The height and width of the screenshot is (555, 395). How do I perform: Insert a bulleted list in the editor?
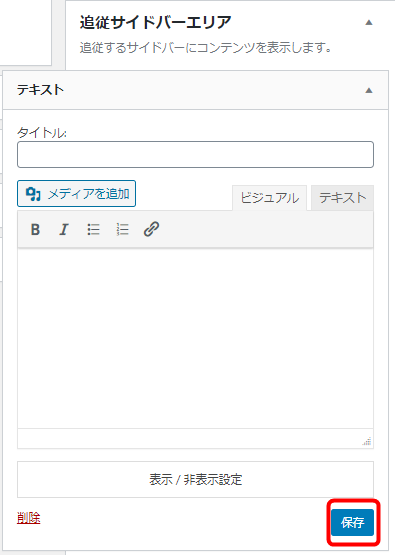93,229
